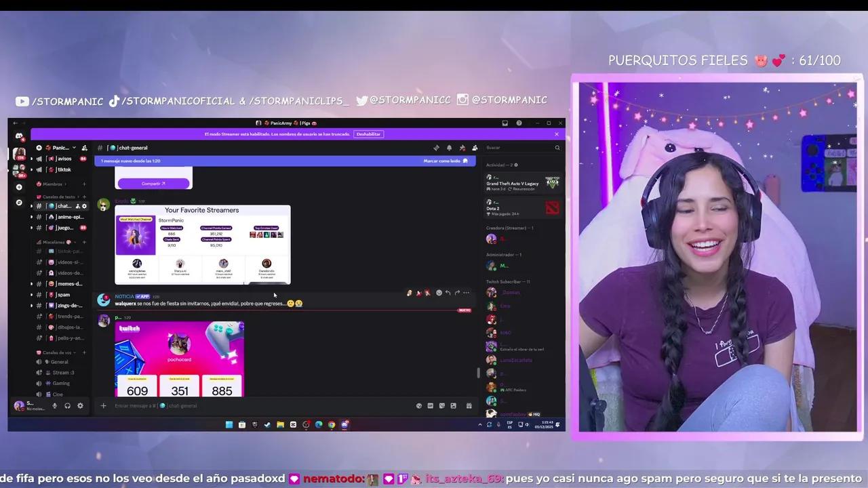Click the Buscar search field
Image resolution: width=868 pixels, height=488 pixels.
coord(523,148)
